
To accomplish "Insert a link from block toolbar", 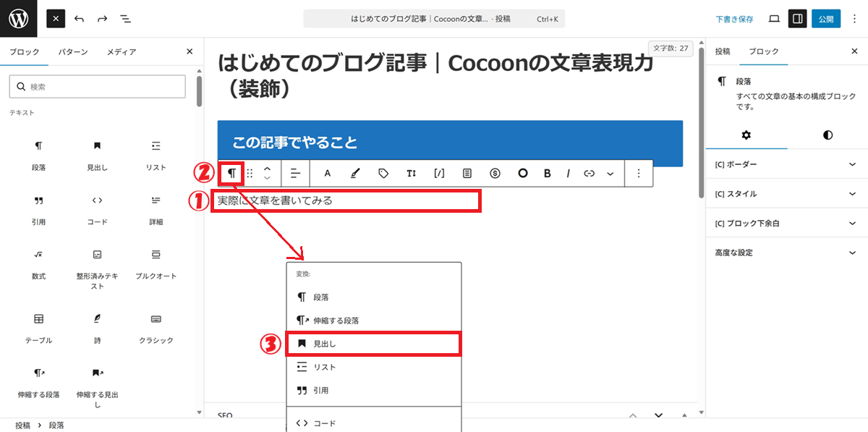I will (x=589, y=174).
